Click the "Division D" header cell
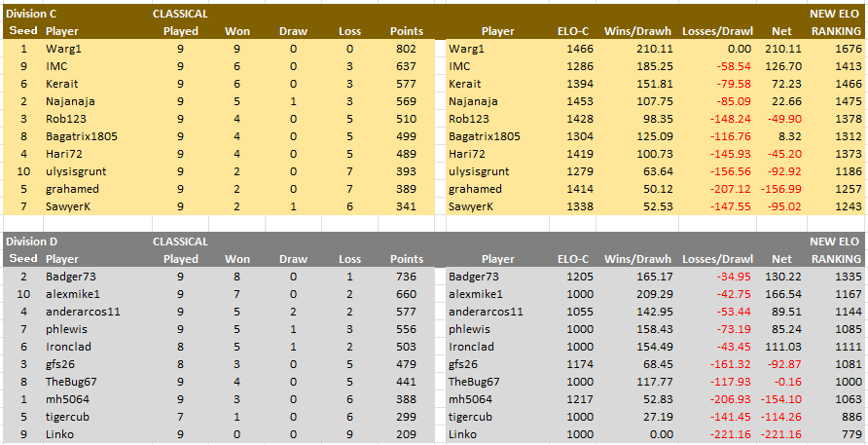Image resolution: width=868 pixels, height=445 pixels. 31,241
